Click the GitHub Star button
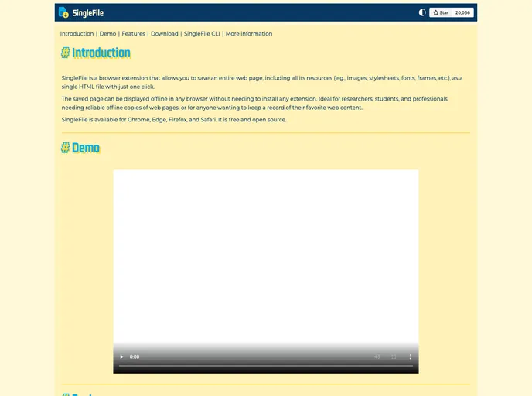Viewport: 532px width, 396px height. 441,12
